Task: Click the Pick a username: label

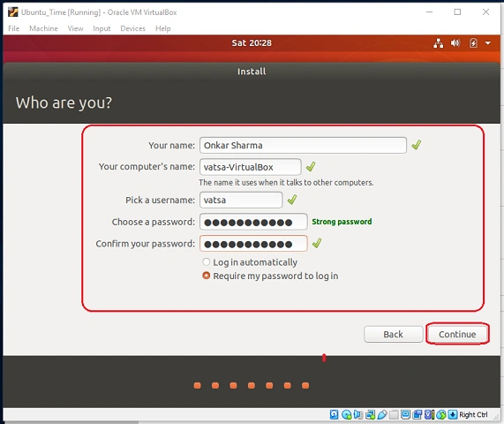Action: [160, 201]
